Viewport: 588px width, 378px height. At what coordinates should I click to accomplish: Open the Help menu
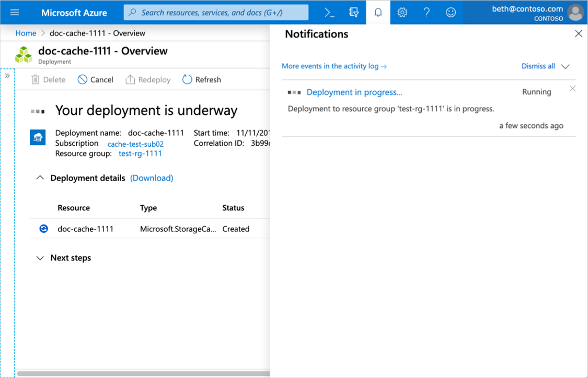coord(426,11)
